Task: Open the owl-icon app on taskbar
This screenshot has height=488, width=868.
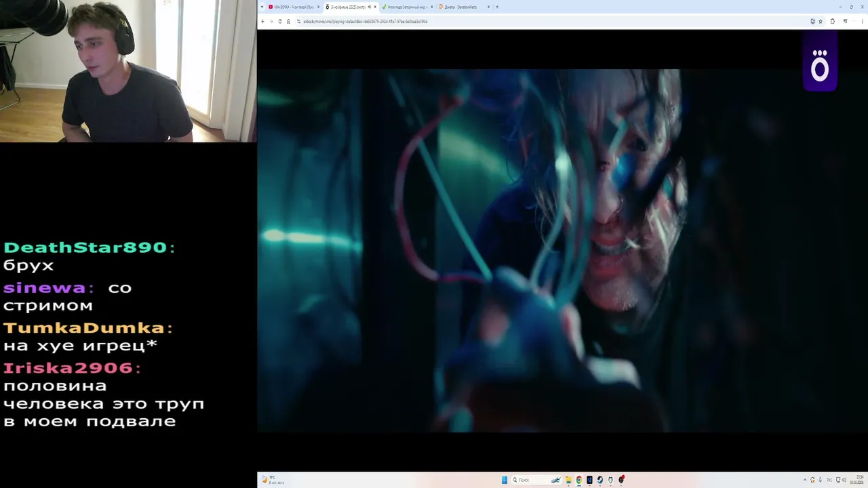Action: (x=610, y=480)
